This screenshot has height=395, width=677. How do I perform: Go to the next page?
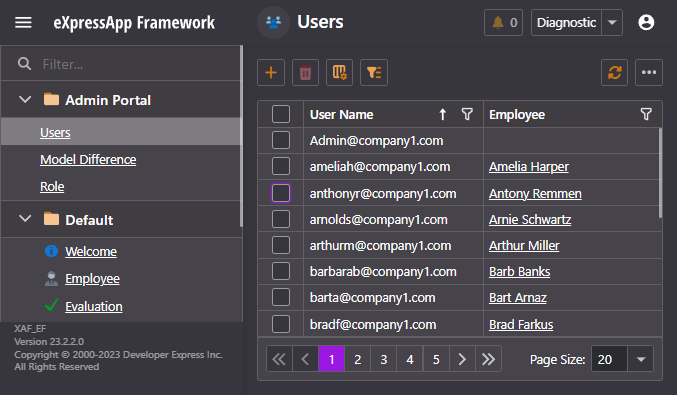(x=462, y=359)
